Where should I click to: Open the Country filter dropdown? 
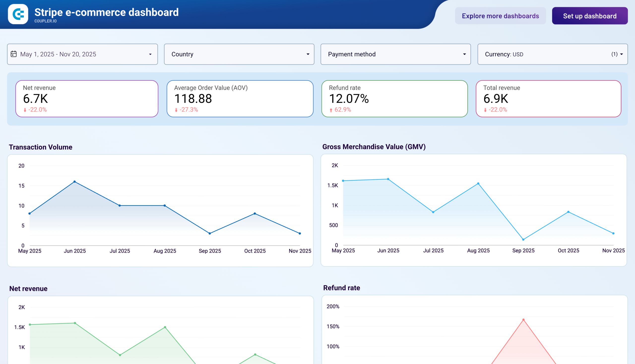308,54
